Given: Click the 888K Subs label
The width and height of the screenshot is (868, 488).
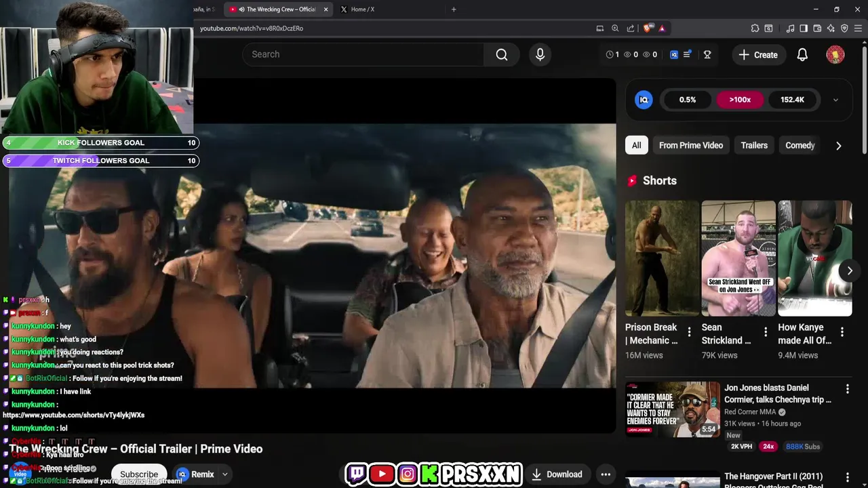Looking at the screenshot, I should tap(803, 447).
